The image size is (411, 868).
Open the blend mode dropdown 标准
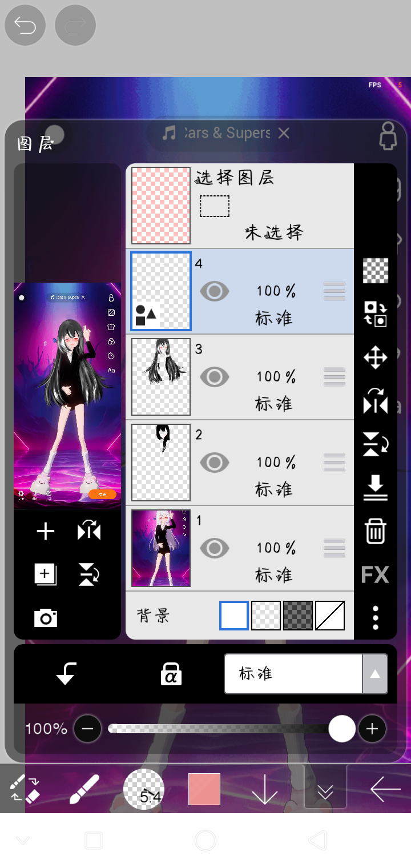click(x=305, y=674)
